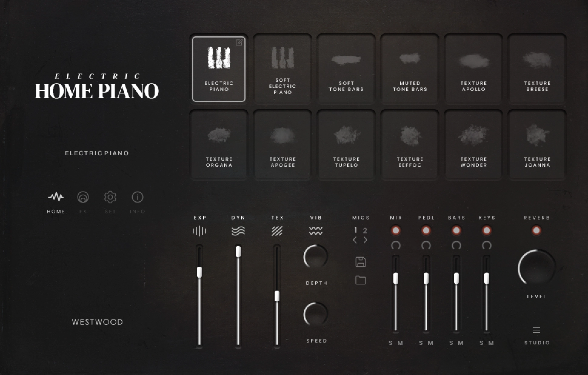
Task: Go to the previous mic set with left chevron
Action: [x=355, y=240]
